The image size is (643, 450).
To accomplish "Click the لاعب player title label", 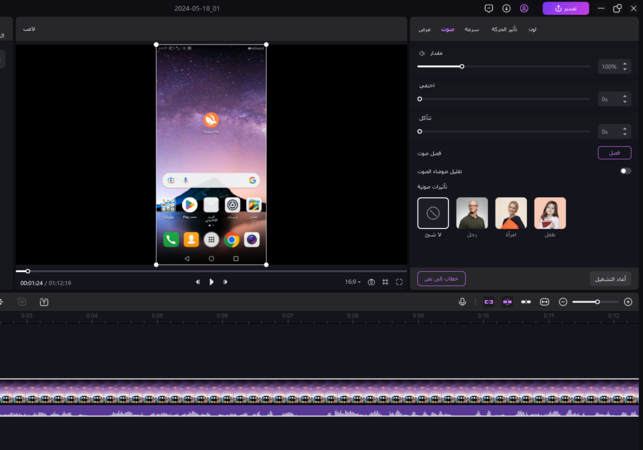I will (29, 29).
